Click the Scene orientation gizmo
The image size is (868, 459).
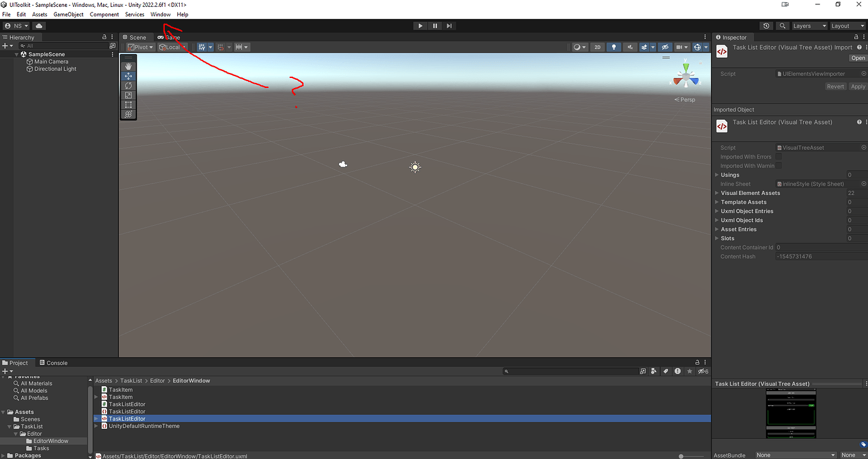point(684,76)
